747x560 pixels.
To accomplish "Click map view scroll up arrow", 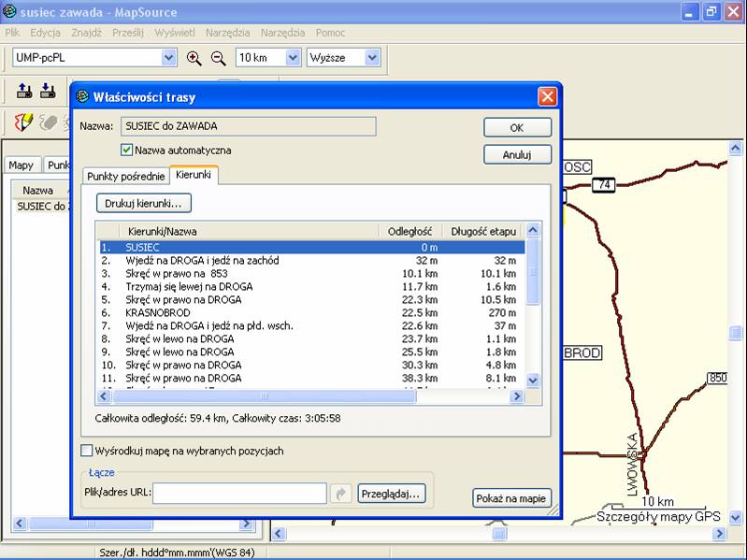I will 735,148.
